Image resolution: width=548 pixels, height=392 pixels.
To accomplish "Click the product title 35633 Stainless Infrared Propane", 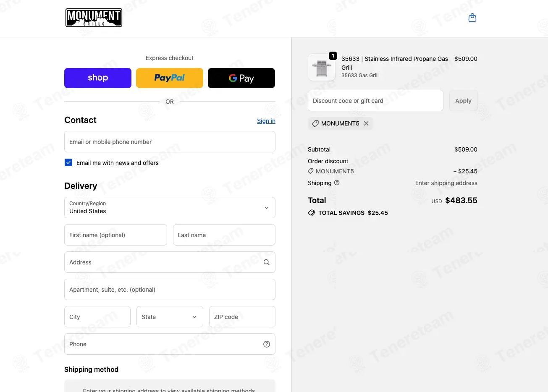I will click(395, 63).
